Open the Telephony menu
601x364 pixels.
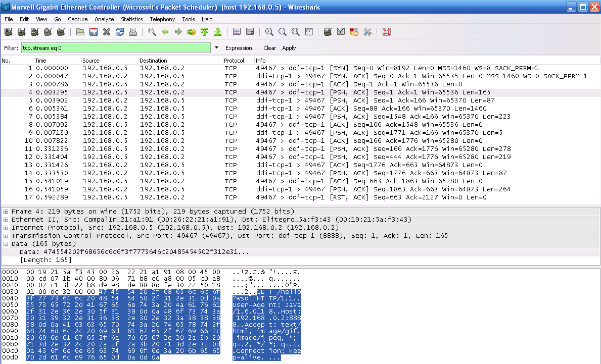click(162, 19)
